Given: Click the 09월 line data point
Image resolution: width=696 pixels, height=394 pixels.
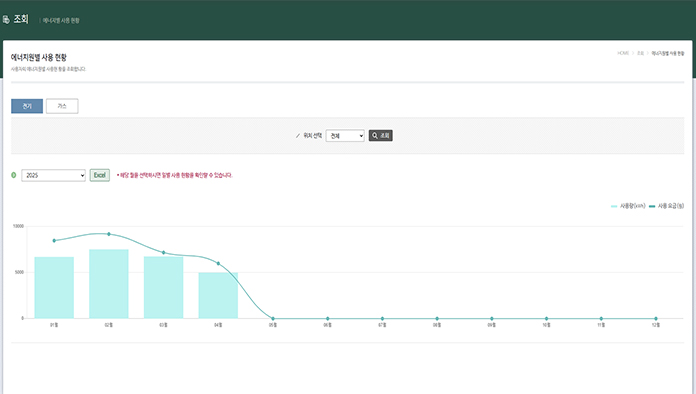Looking at the screenshot, I should (x=491, y=319).
